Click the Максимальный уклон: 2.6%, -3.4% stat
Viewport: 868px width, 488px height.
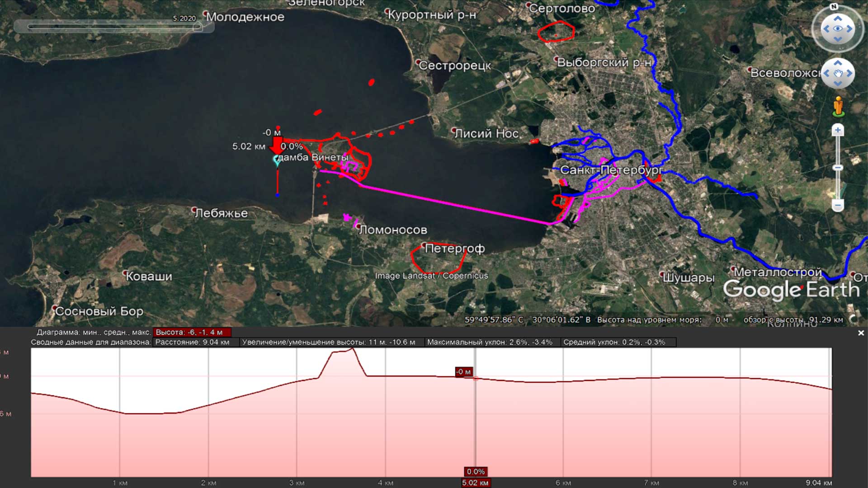coord(492,342)
